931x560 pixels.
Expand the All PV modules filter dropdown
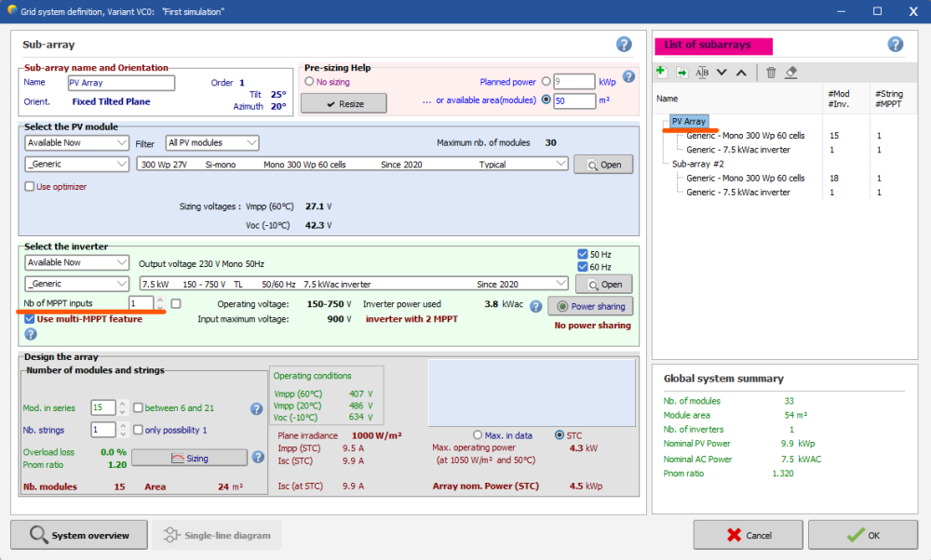tap(211, 142)
